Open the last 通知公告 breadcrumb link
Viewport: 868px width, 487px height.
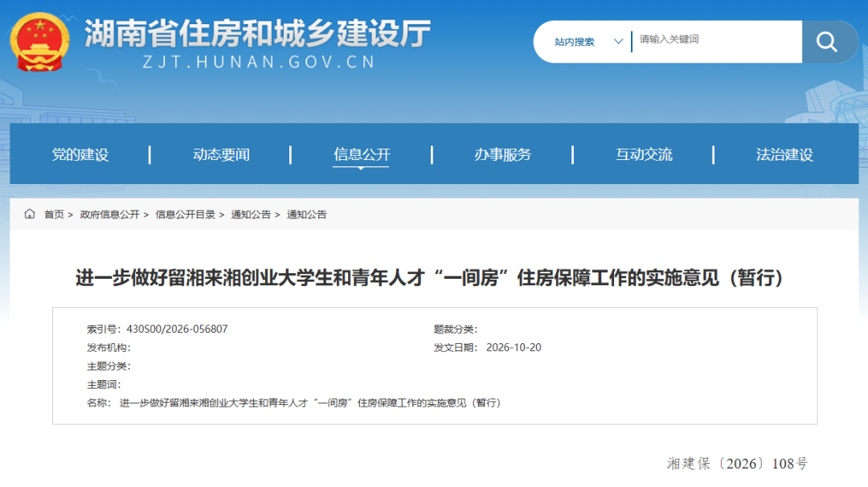pyautogui.click(x=307, y=215)
